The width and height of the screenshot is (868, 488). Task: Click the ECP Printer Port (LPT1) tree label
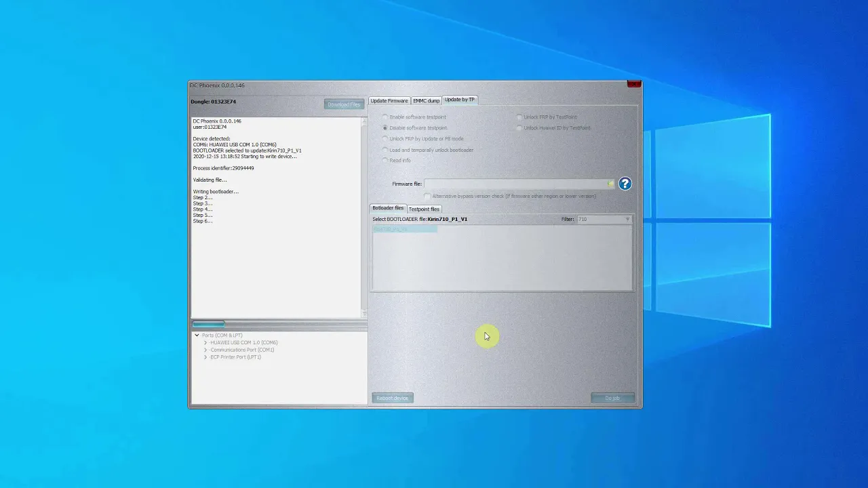coord(235,357)
